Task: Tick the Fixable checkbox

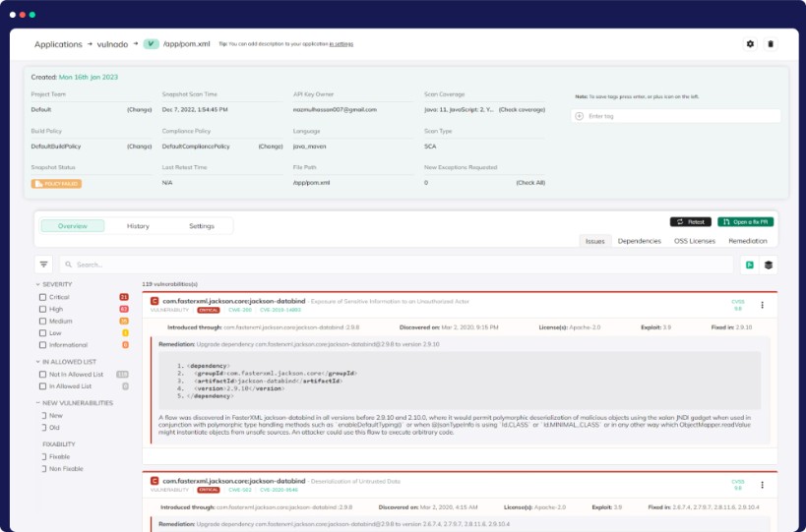Action: click(42, 455)
